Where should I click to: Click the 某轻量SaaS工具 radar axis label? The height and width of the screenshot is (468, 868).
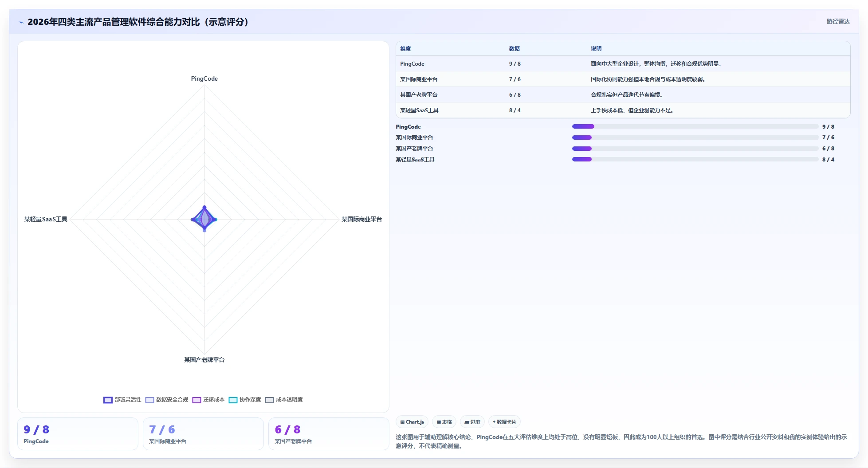click(x=46, y=219)
